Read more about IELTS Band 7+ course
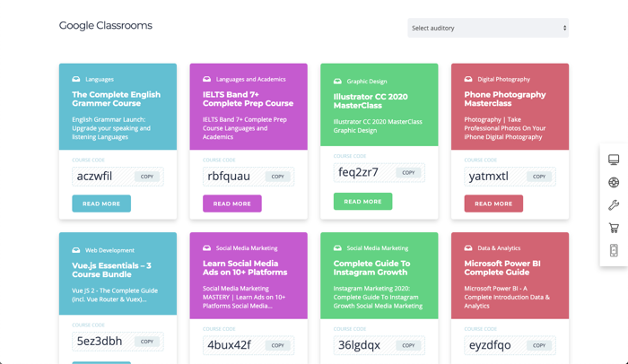Screen dimensions: 628x364 click(231, 204)
